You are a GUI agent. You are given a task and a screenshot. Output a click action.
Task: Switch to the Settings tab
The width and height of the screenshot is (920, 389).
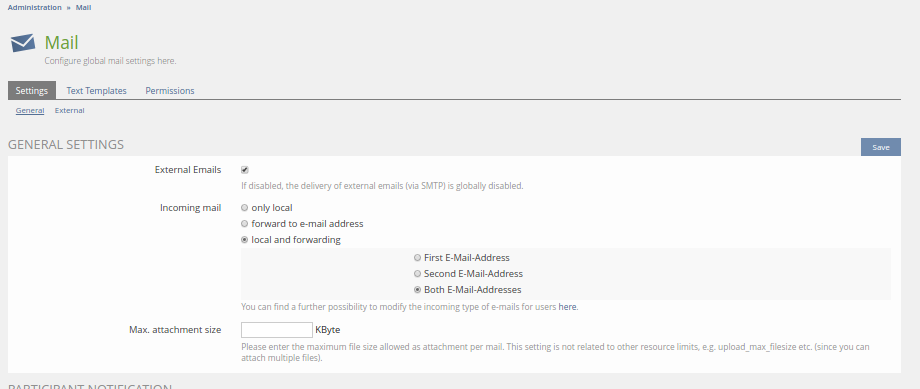point(32,90)
